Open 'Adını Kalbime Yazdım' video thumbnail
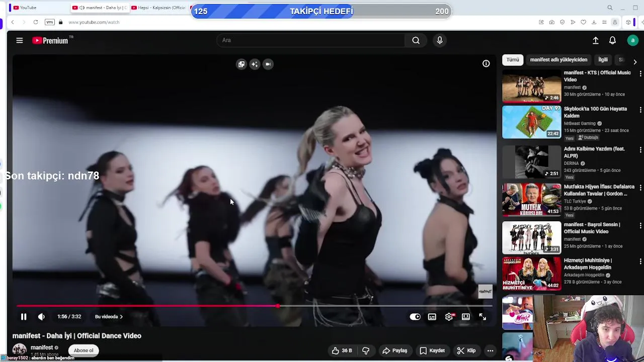This screenshot has height=362, width=644. point(531,162)
